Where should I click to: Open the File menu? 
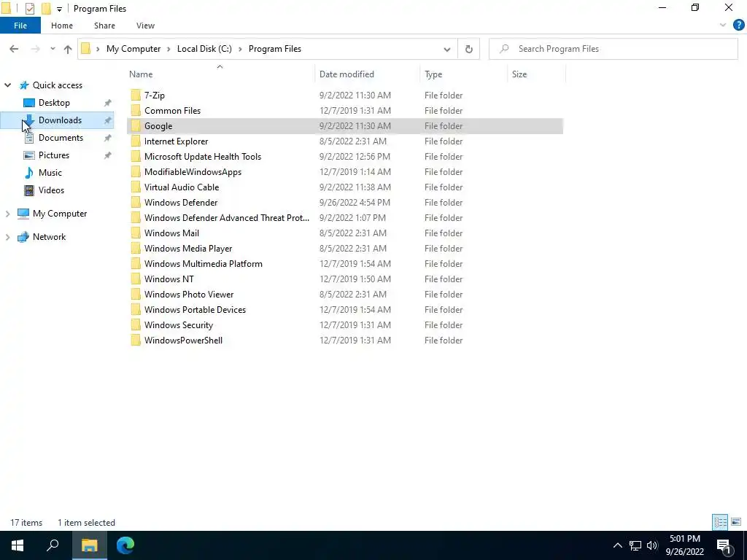(x=20, y=26)
